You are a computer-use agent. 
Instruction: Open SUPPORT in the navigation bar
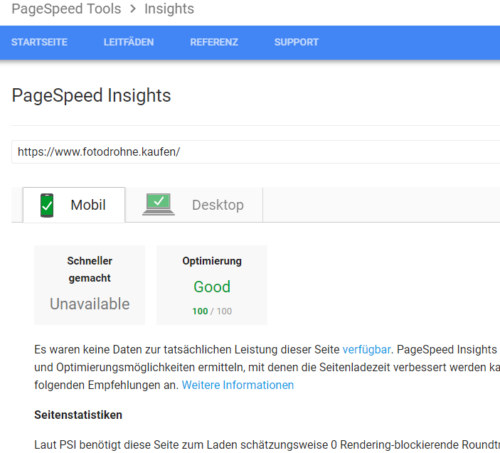tap(296, 42)
